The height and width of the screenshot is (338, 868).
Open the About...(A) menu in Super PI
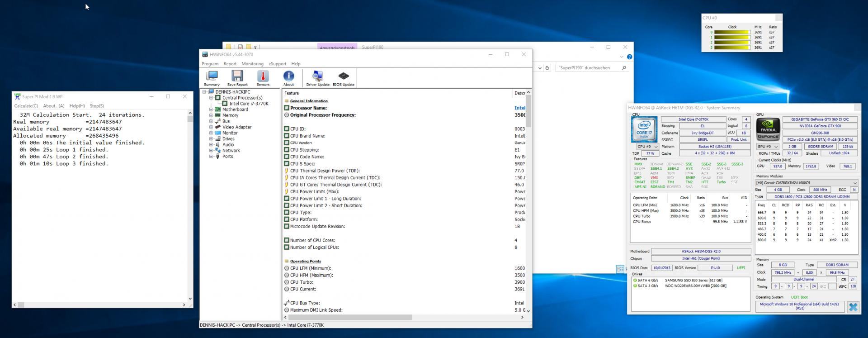coord(54,106)
